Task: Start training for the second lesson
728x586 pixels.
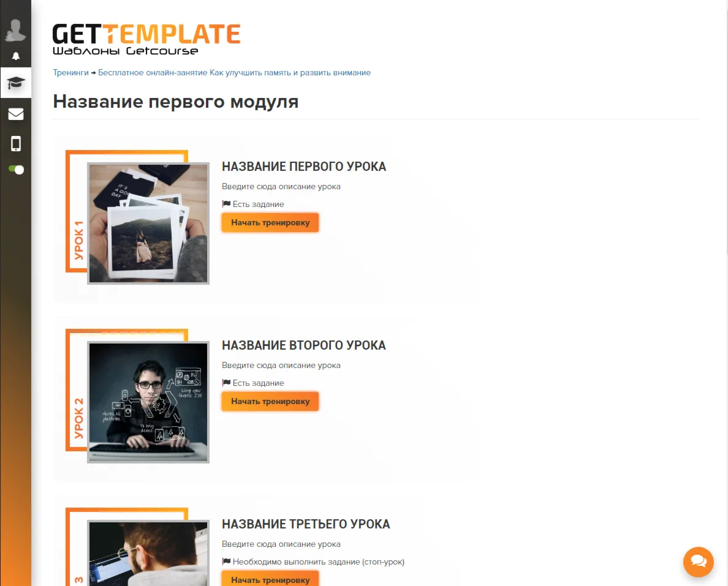Action: 270,401
